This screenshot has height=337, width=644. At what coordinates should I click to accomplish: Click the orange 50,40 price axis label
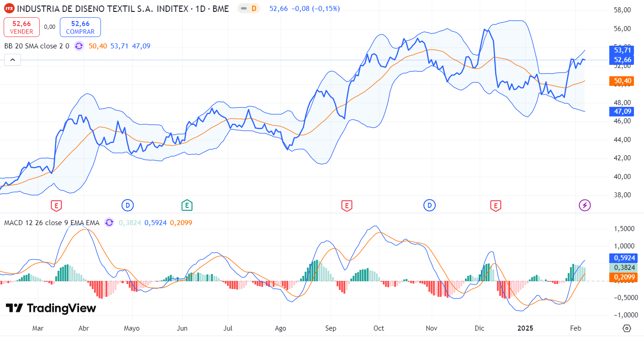click(x=623, y=81)
